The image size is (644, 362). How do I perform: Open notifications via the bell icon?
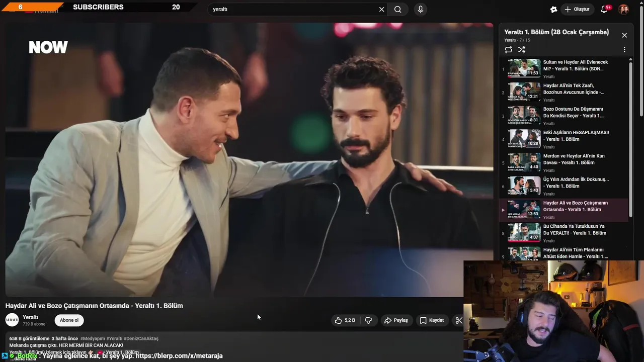coord(605,9)
